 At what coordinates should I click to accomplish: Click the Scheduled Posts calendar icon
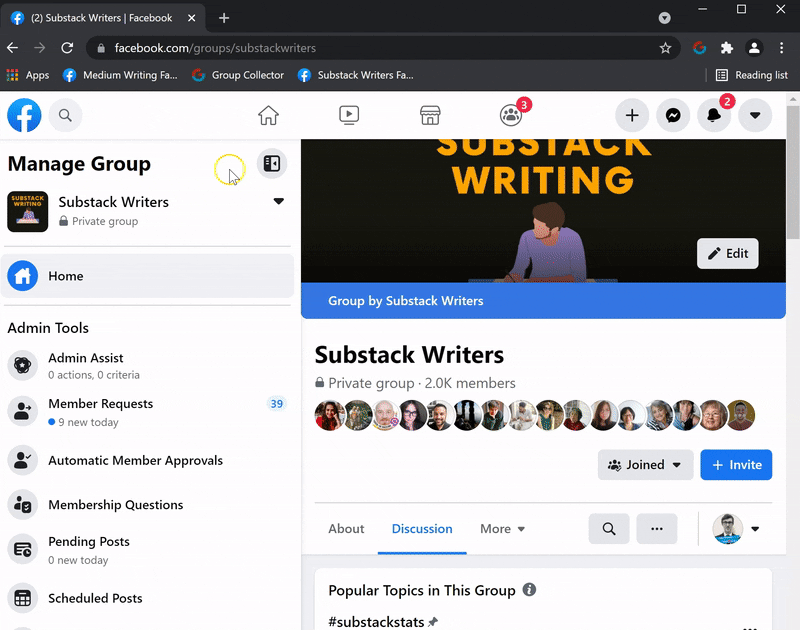pos(22,598)
